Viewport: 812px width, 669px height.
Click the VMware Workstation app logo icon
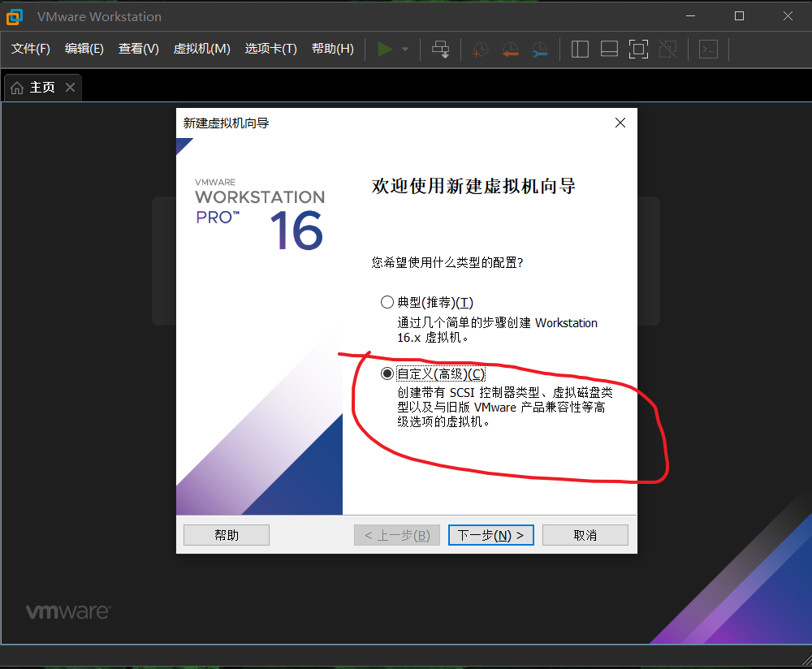pos(15,16)
